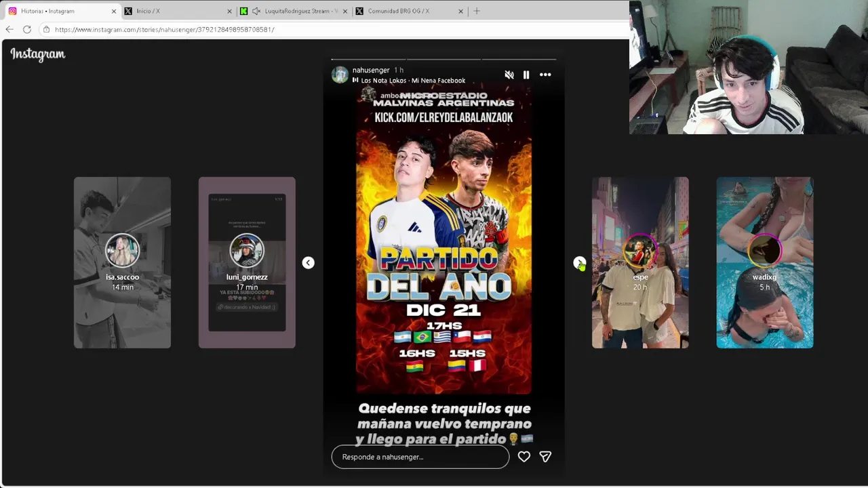This screenshot has height=488, width=868.
Task: Open a new browser tab
Action: click(477, 11)
